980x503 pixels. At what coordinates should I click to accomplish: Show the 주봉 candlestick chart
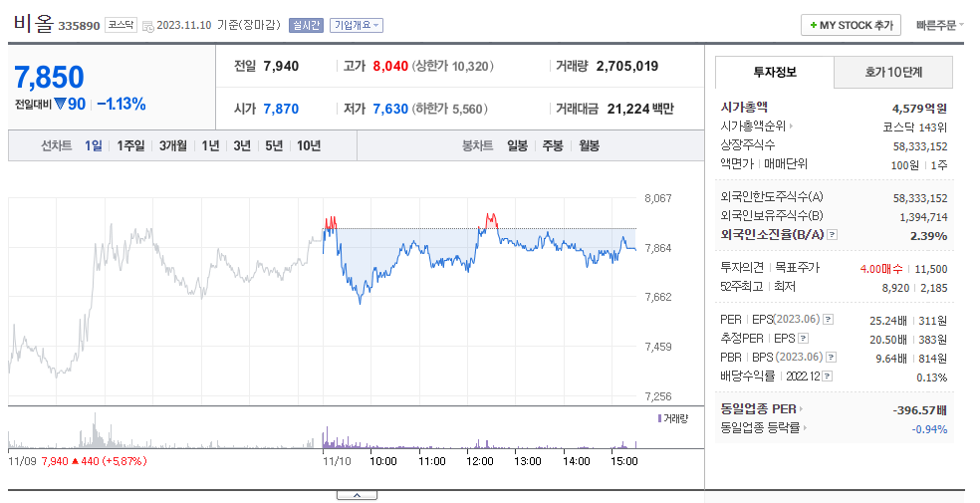pos(553,145)
